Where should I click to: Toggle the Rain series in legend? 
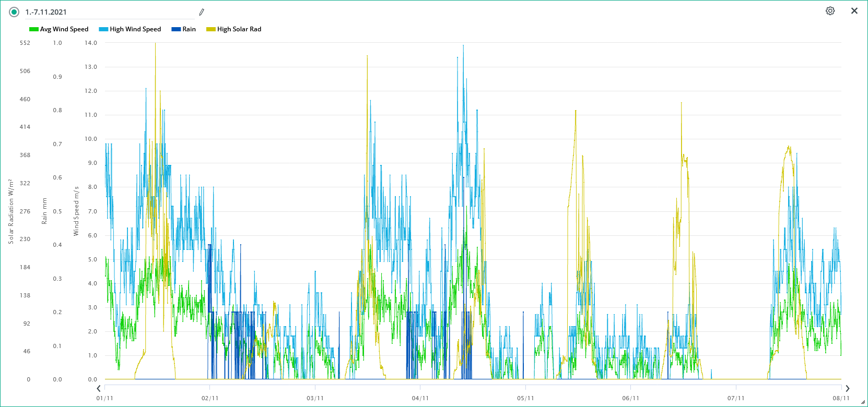(184, 29)
